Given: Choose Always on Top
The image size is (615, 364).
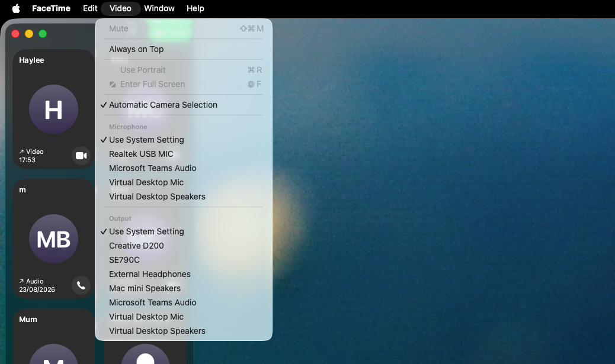Looking at the screenshot, I should (184, 49).
